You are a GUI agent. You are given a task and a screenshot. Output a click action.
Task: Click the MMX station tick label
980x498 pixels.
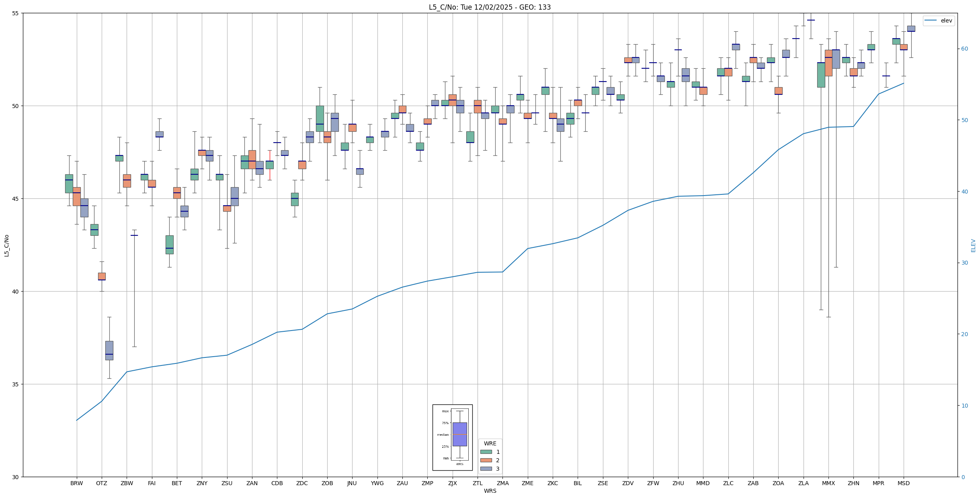click(x=828, y=483)
